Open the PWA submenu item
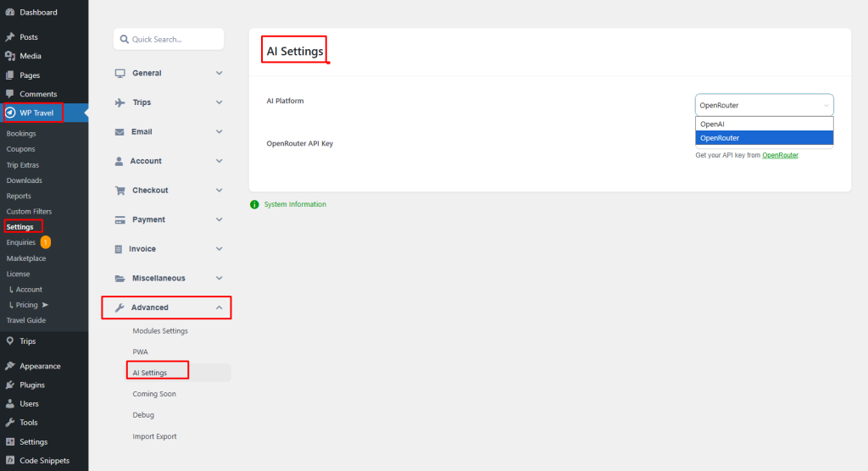This screenshot has width=868, height=471. 140,352
